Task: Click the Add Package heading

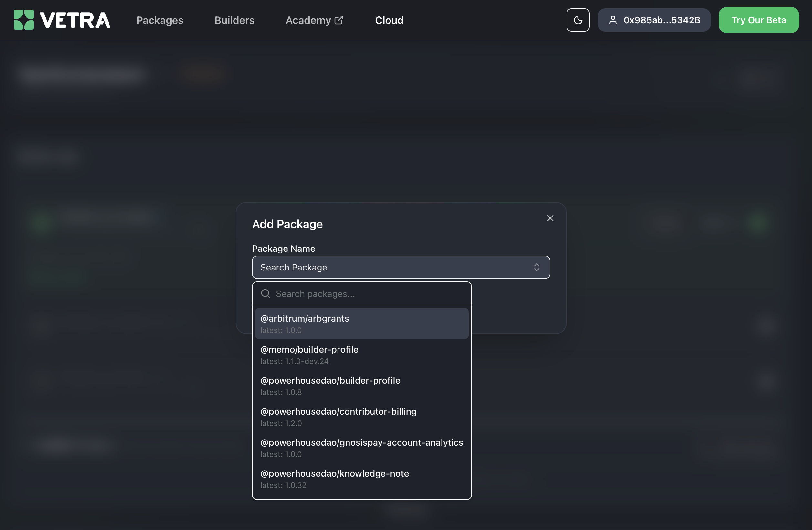Action: 287,224
